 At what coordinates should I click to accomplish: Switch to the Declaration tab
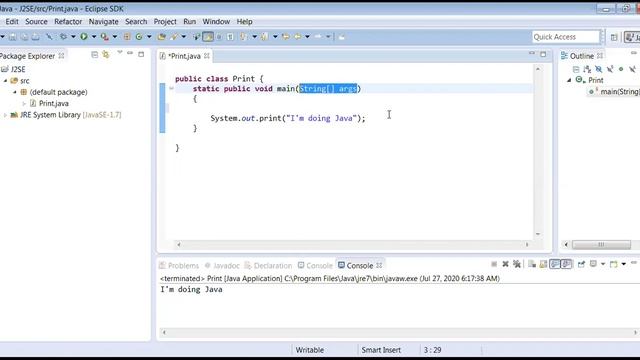pyautogui.click(x=268, y=266)
